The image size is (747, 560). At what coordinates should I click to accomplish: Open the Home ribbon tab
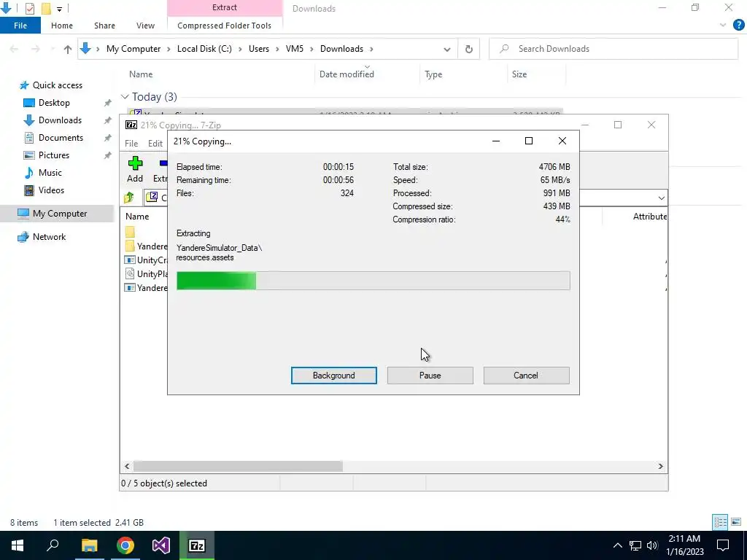coord(62,26)
